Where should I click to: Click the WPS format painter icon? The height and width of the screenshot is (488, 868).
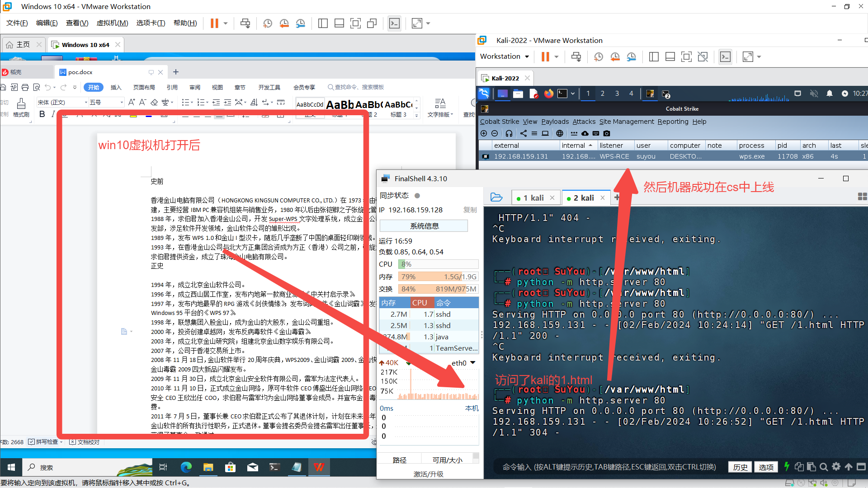[21, 104]
